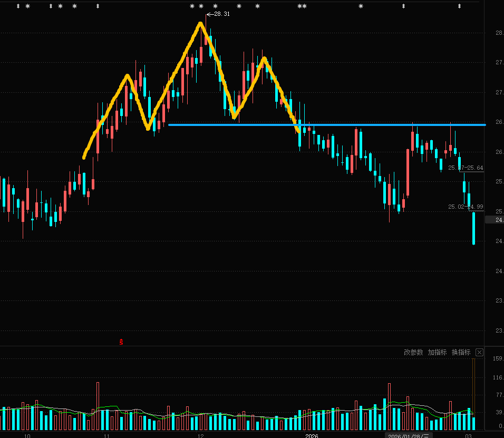The height and width of the screenshot is (438, 504).
Task: Click the leftmost up-down arrow event marker
Action: point(18,6)
